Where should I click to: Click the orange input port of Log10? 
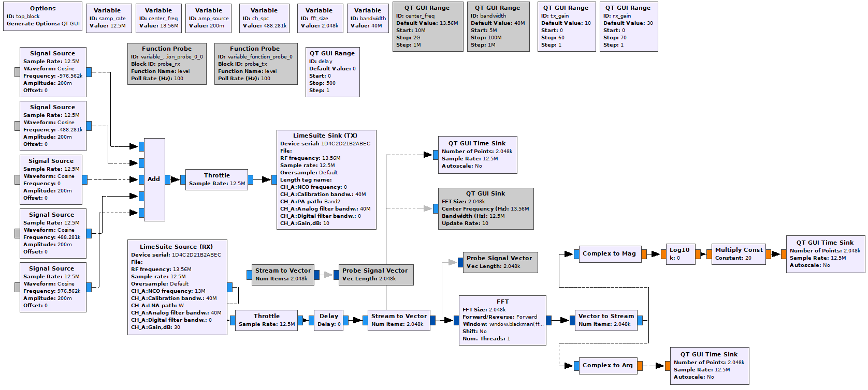pos(663,254)
